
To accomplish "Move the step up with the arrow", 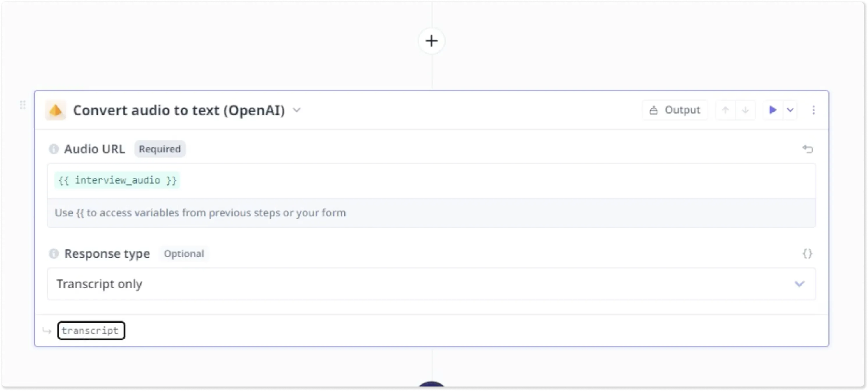I will 725,110.
